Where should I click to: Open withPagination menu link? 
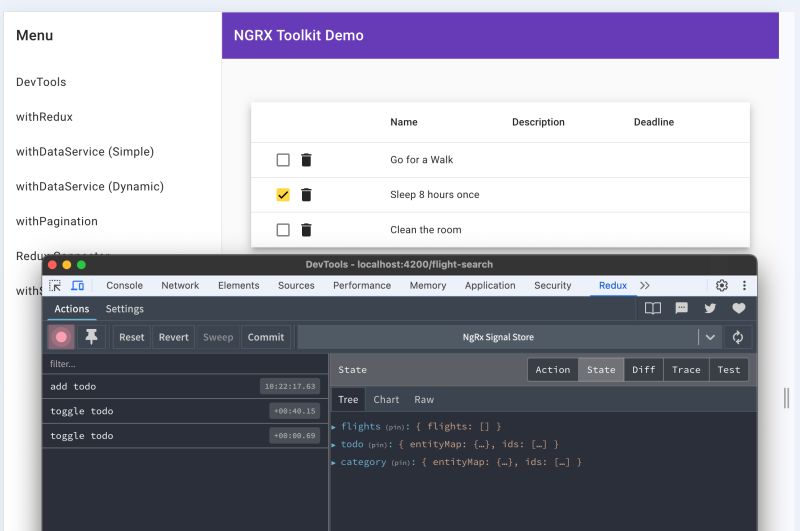(x=57, y=221)
